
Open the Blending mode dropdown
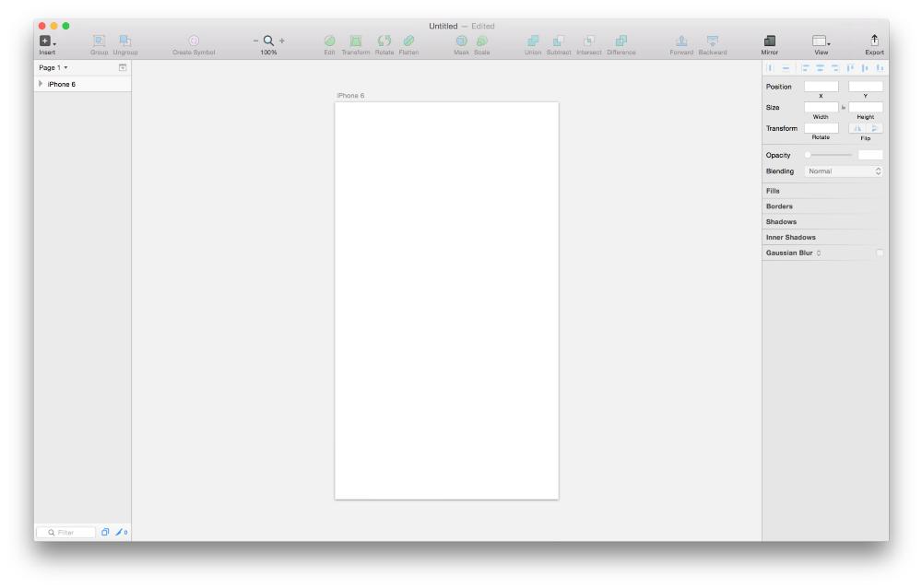click(843, 171)
